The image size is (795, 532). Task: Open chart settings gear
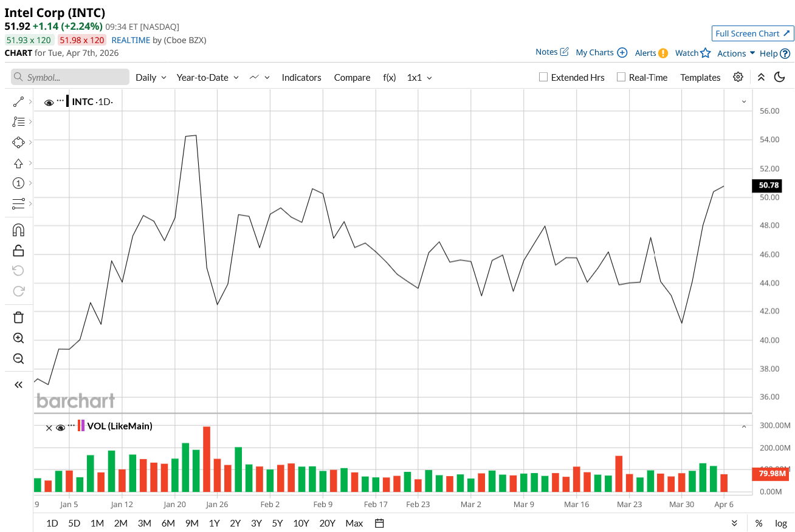738,77
